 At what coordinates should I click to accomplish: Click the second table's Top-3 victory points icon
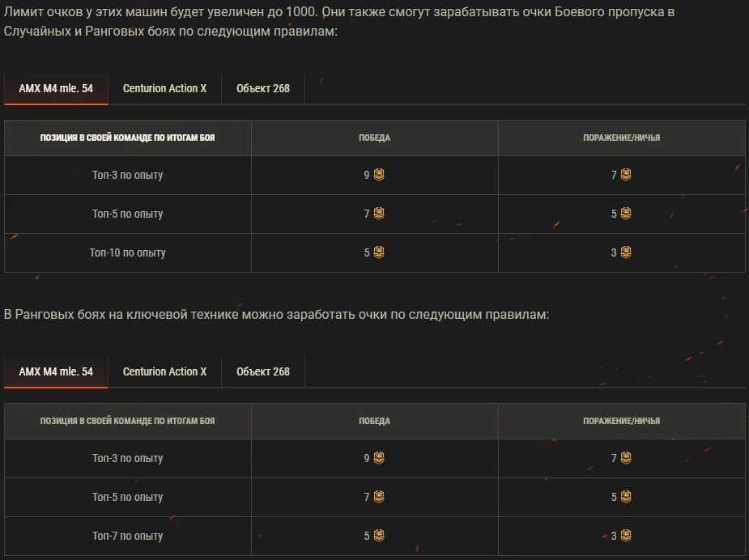tap(379, 458)
